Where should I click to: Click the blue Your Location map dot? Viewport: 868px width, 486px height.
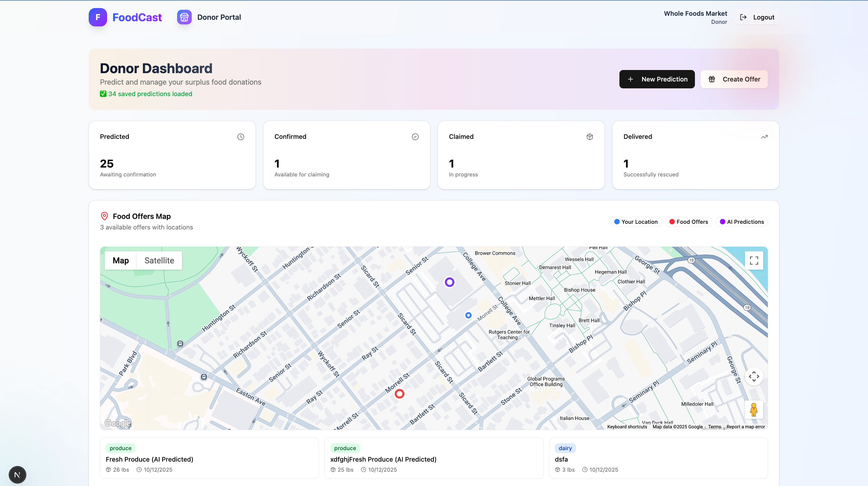[x=468, y=315]
